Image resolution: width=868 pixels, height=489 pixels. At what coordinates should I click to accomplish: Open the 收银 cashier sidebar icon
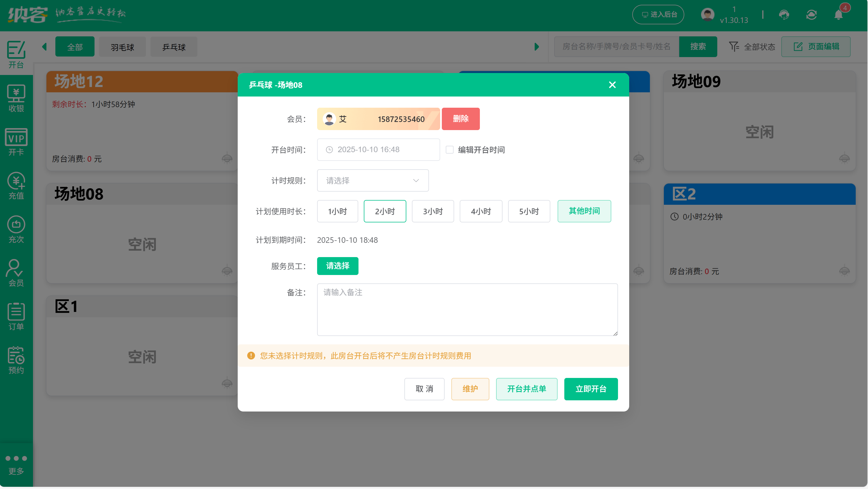tap(16, 98)
